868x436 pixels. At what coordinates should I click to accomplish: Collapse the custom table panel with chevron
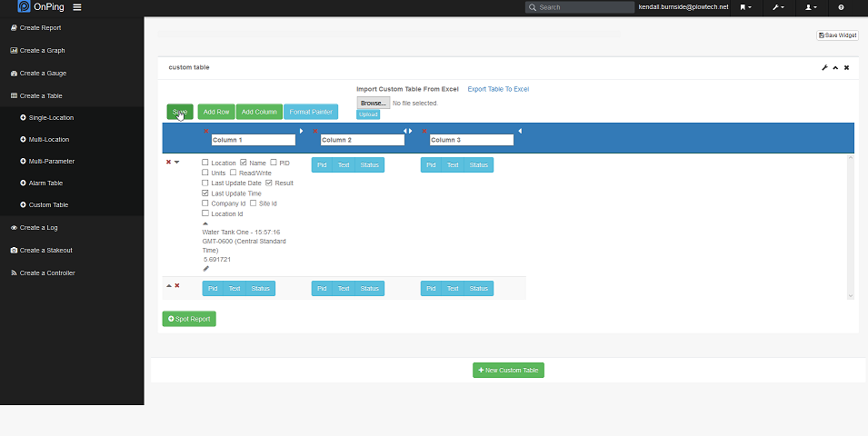click(835, 67)
